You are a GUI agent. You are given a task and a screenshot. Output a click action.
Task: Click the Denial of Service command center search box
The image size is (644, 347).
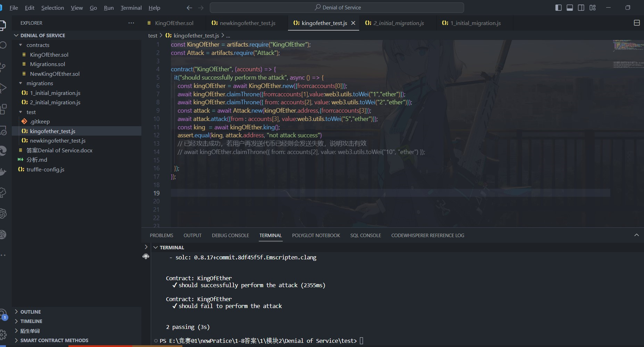[x=337, y=8]
